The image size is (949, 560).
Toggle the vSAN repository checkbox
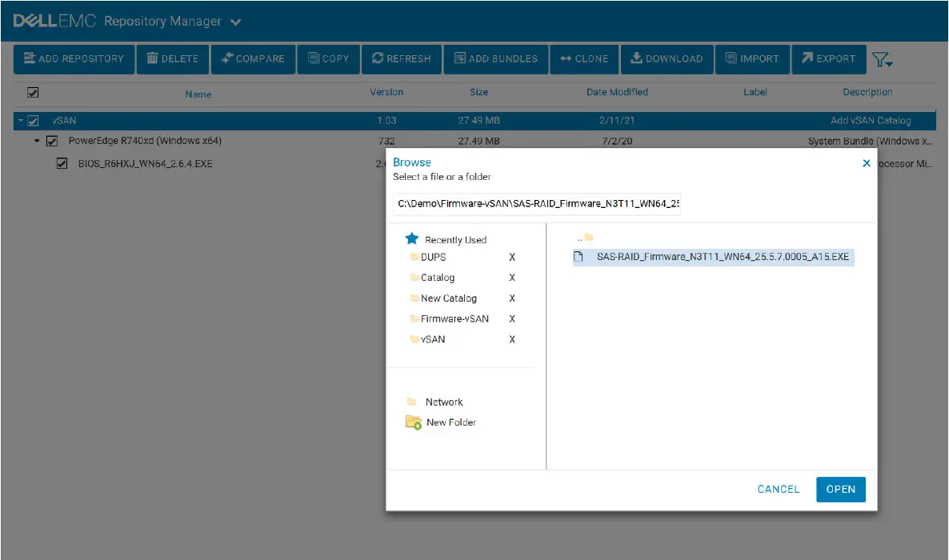coord(33,121)
